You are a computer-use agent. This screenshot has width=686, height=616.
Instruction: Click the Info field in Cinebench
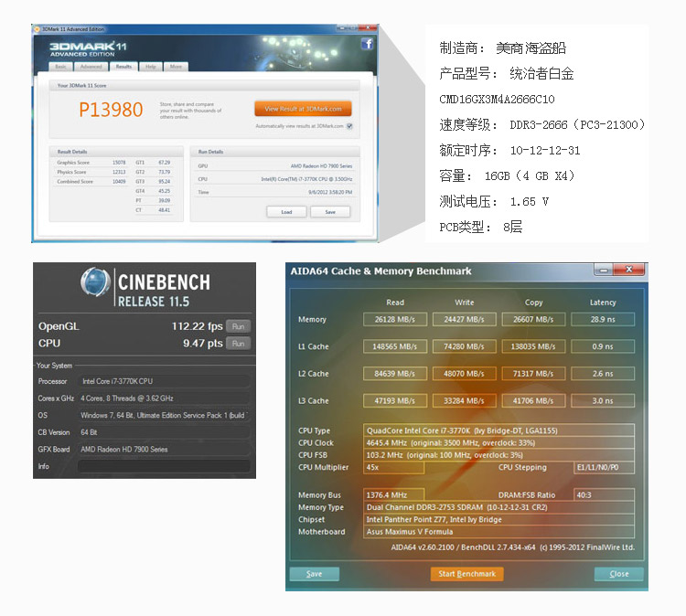click(x=164, y=466)
